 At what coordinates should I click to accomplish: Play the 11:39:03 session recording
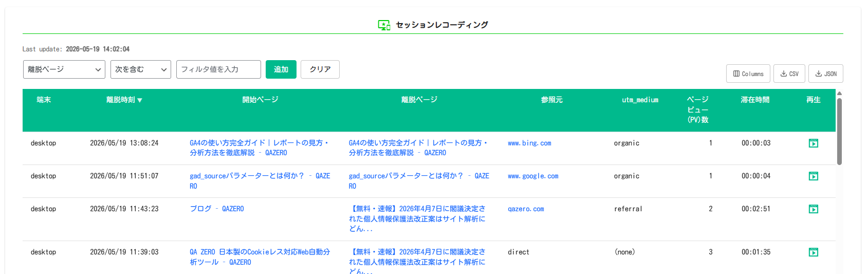click(x=813, y=252)
